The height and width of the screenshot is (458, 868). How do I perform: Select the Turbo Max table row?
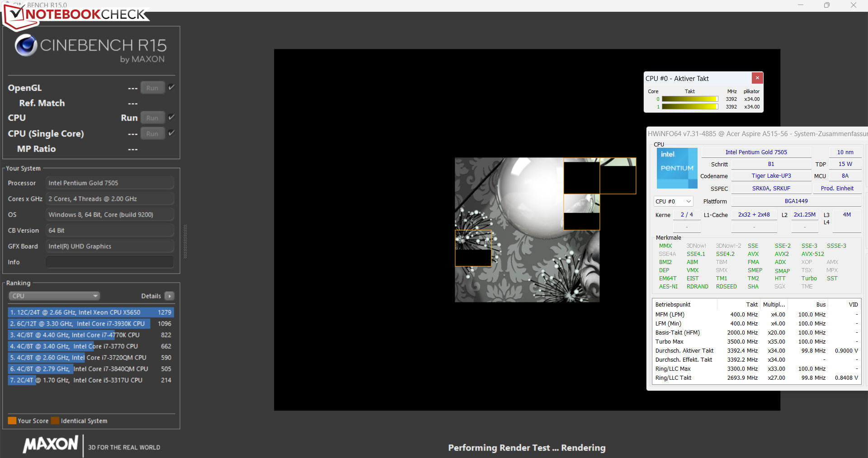coord(756,342)
